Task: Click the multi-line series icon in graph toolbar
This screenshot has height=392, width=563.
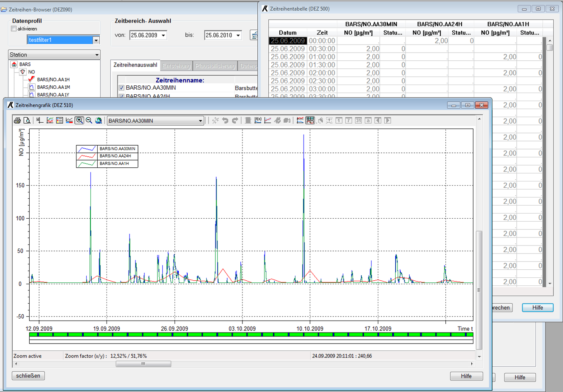Action: [300, 121]
